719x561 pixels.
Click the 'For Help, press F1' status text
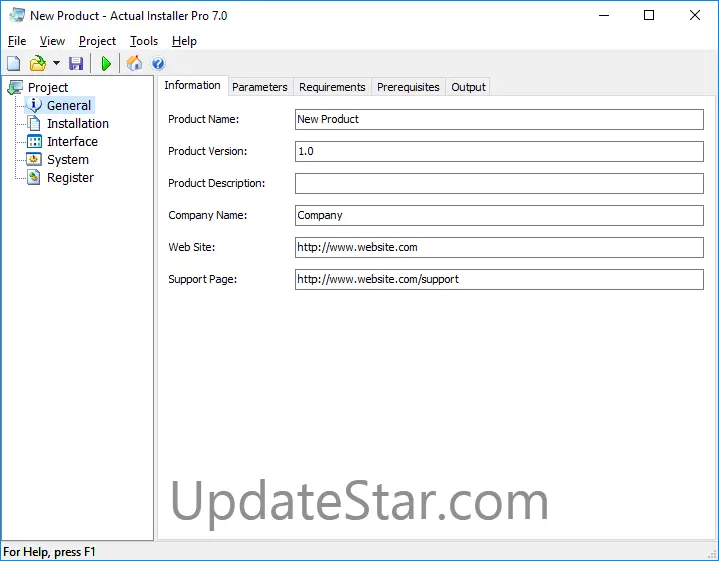coord(49,551)
